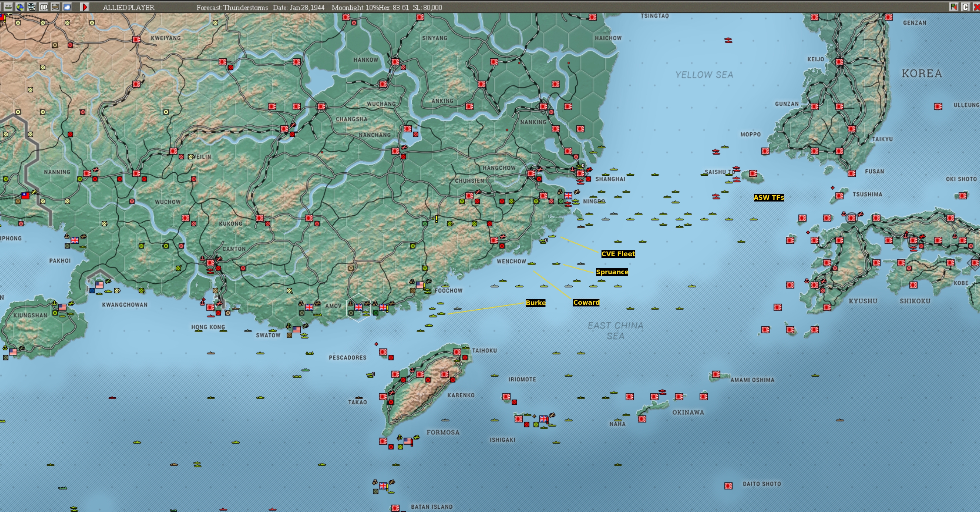
Task: Select the Japanese base at Amami Oshima
Action: (x=716, y=374)
